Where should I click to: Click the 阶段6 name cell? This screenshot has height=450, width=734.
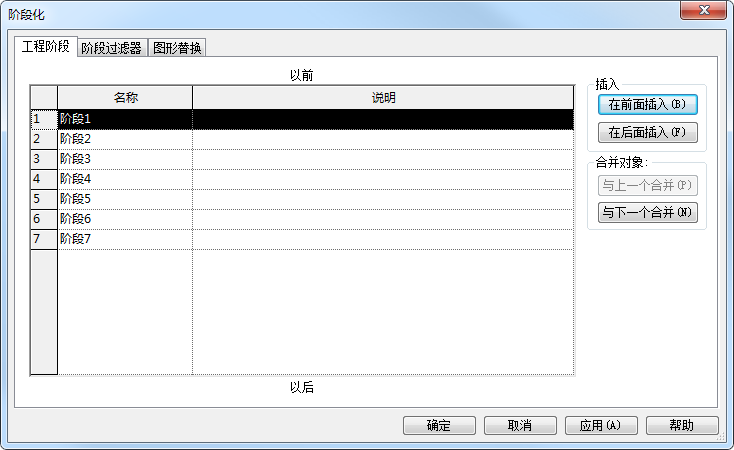pos(125,219)
